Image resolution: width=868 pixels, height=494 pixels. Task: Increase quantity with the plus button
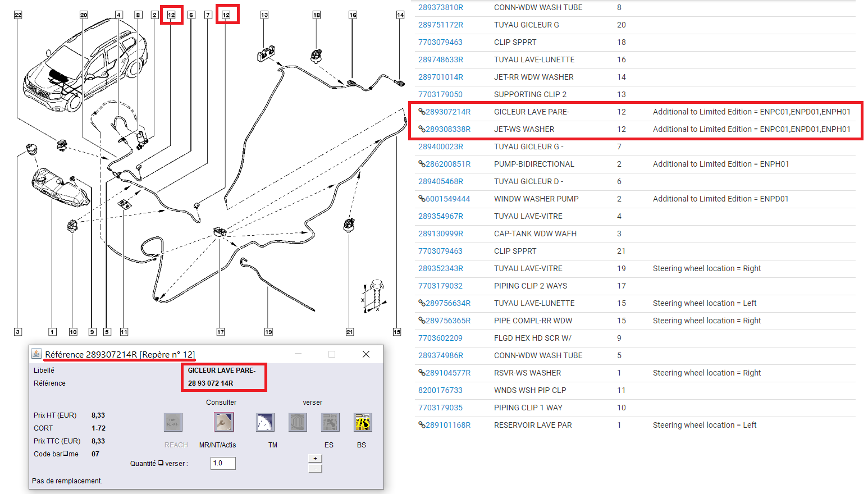point(315,458)
